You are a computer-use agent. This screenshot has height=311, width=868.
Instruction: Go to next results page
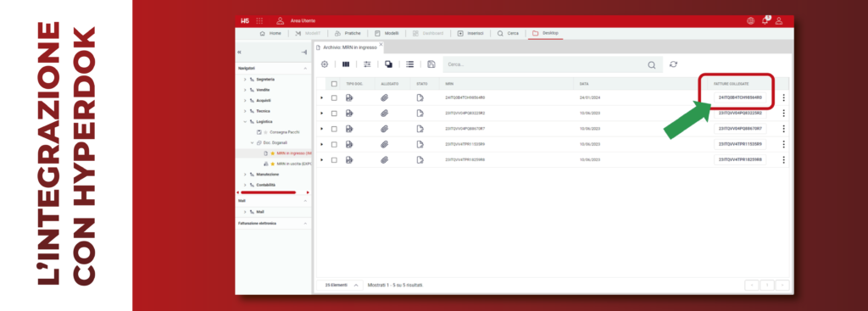tap(782, 285)
